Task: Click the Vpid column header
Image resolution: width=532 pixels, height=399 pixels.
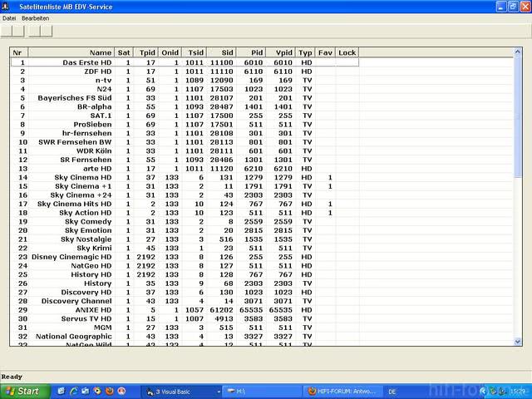Action: (x=280, y=52)
